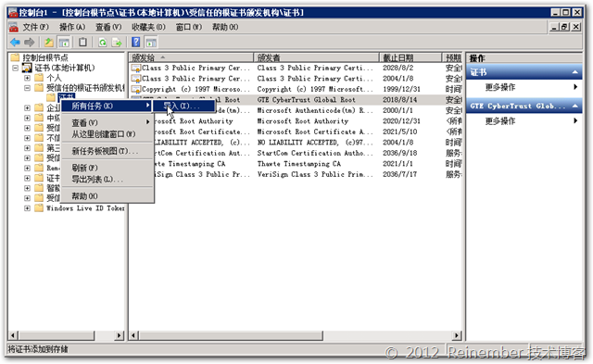593x364 pixels.
Task: Choose 导入(I)... from the submenu
Action: click(x=184, y=107)
